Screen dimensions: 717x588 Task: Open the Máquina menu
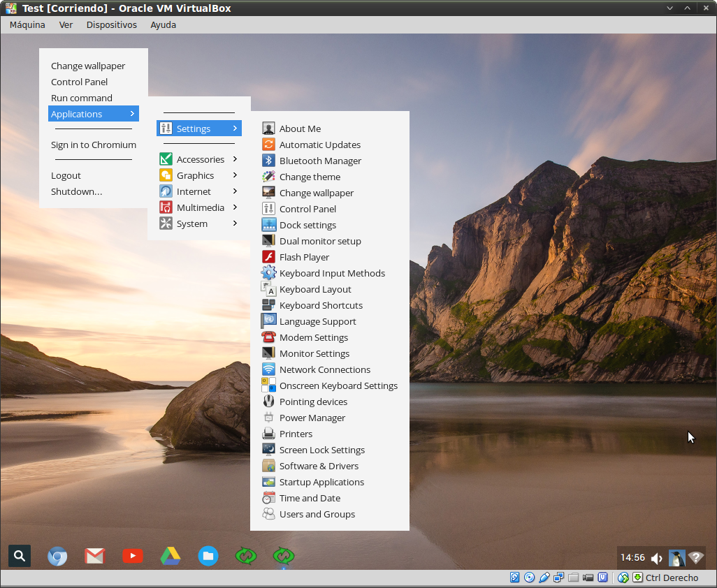click(x=27, y=24)
